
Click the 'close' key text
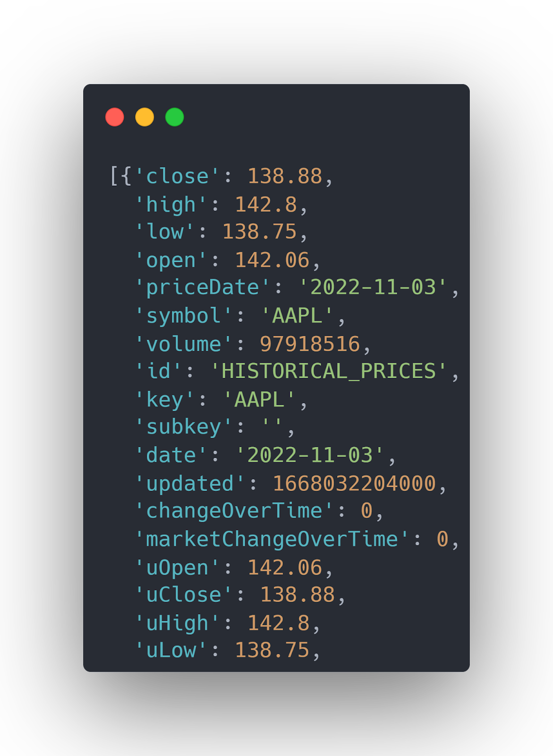point(178,177)
